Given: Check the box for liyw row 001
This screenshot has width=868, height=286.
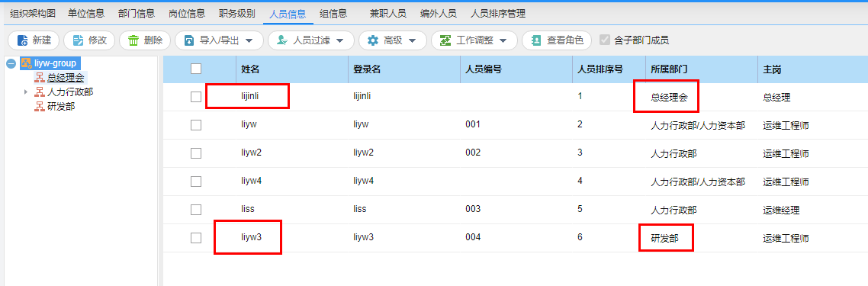Looking at the screenshot, I should click(195, 125).
